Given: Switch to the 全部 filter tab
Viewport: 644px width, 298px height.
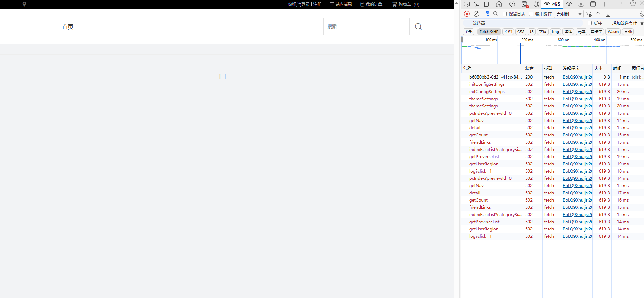Looking at the screenshot, I should pyautogui.click(x=469, y=32).
